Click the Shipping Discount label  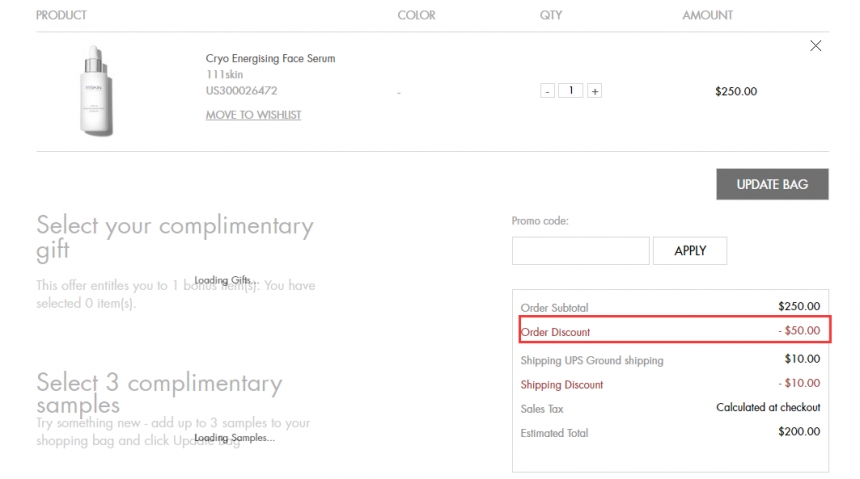point(561,385)
